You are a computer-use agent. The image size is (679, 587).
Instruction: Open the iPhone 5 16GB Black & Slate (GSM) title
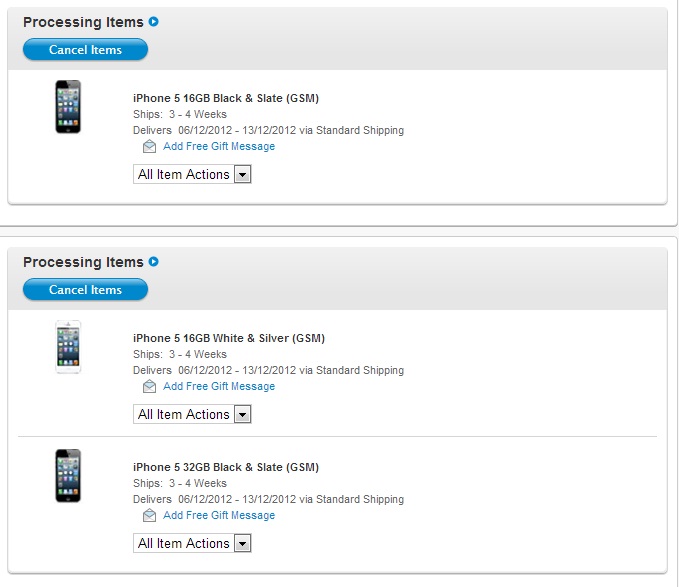pyautogui.click(x=226, y=98)
